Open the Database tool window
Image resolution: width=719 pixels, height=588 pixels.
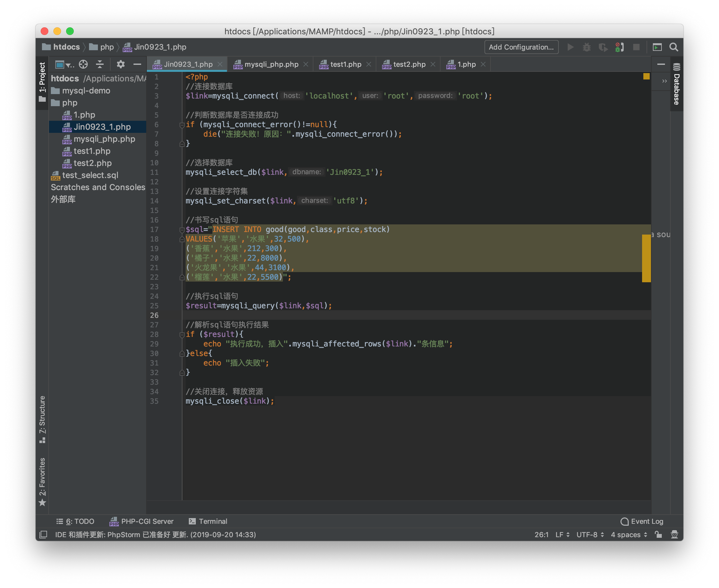point(676,84)
